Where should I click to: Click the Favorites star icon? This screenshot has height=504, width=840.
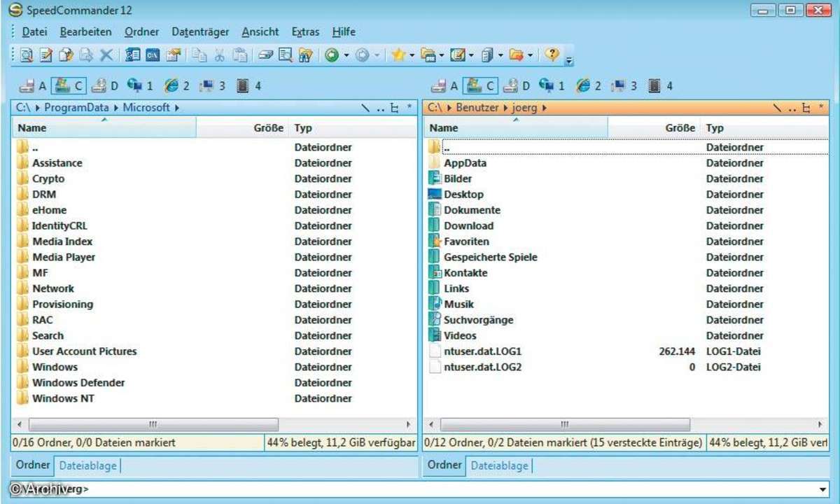(398, 55)
